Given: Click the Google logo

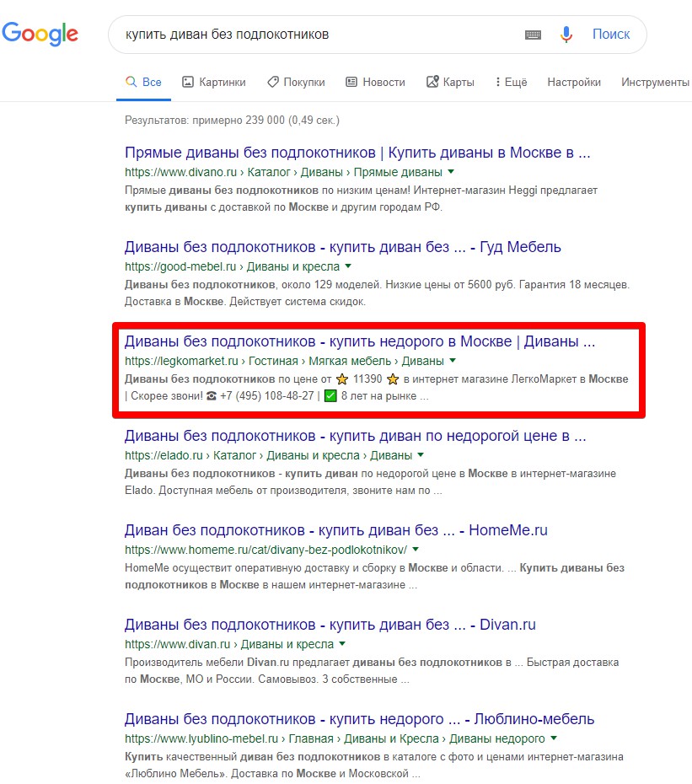Looking at the screenshot, I should (40, 34).
